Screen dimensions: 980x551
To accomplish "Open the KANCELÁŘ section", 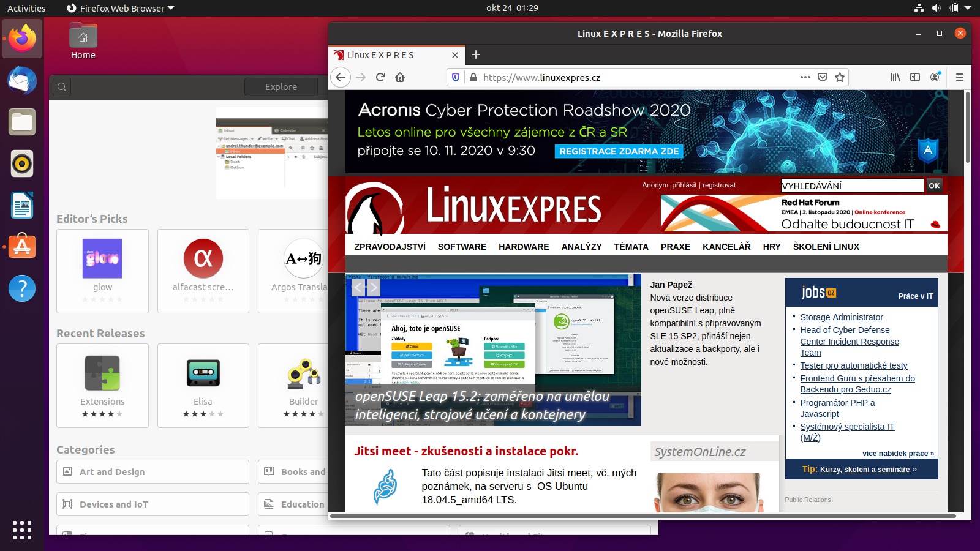I will coord(726,247).
